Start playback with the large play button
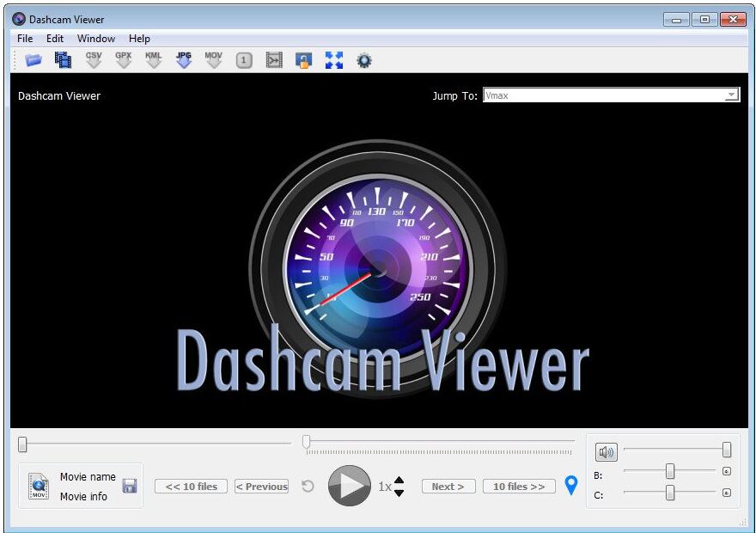The width and height of the screenshot is (756, 533). (x=350, y=486)
